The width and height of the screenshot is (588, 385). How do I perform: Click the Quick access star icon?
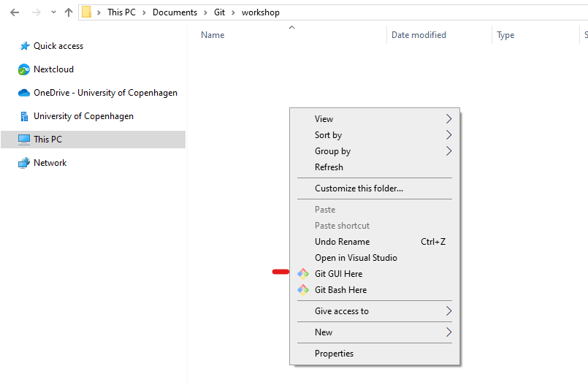tap(24, 46)
